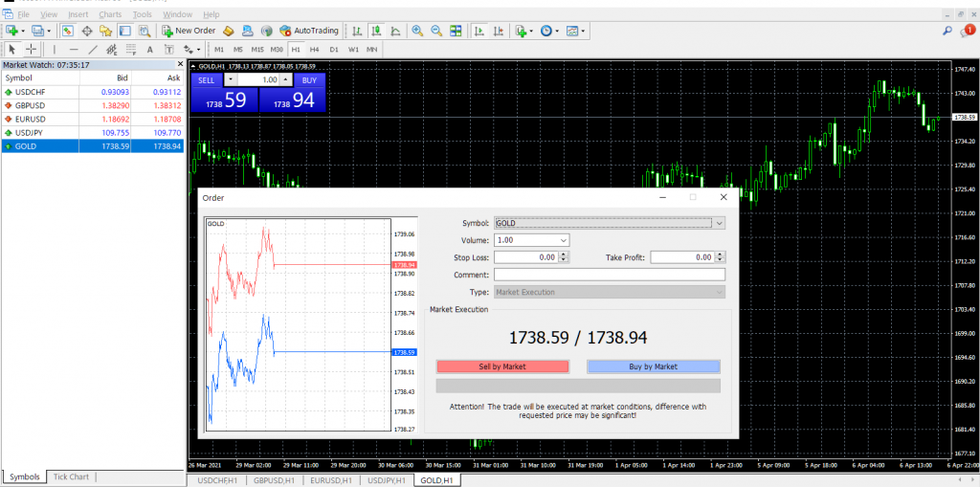
Task: Tile chart windows icon
Action: click(x=456, y=30)
